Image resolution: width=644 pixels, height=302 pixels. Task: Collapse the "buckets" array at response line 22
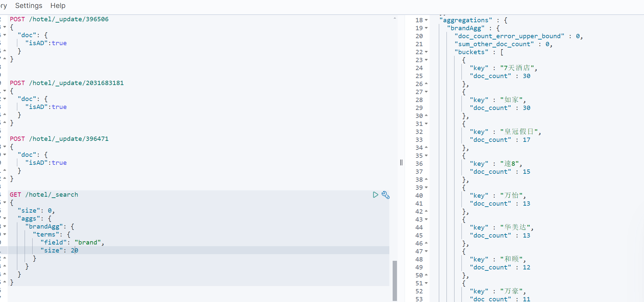pos(426,52)
